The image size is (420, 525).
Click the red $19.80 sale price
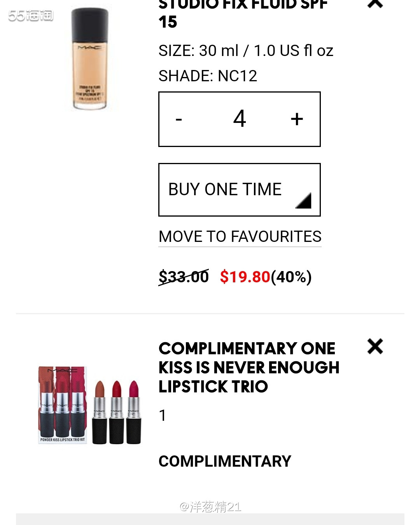coord(245,277)
